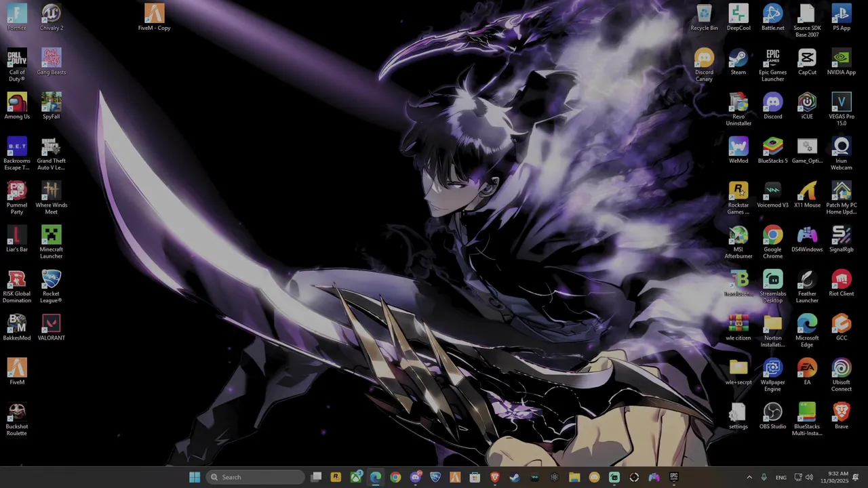Screen dimensions: 868x488
Task: Select the X11 Mouse shortcut
Action: pos(807,195)
